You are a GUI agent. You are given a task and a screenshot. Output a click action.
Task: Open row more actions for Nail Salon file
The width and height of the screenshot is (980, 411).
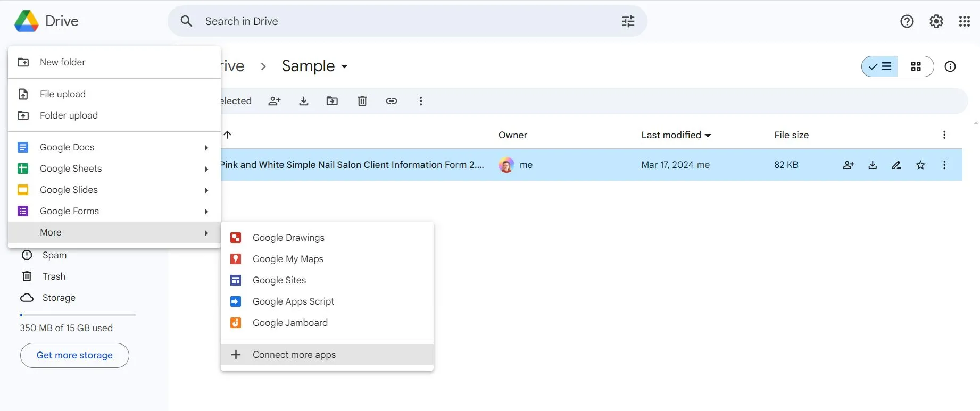pyautogui.click(x=944, y=165)
